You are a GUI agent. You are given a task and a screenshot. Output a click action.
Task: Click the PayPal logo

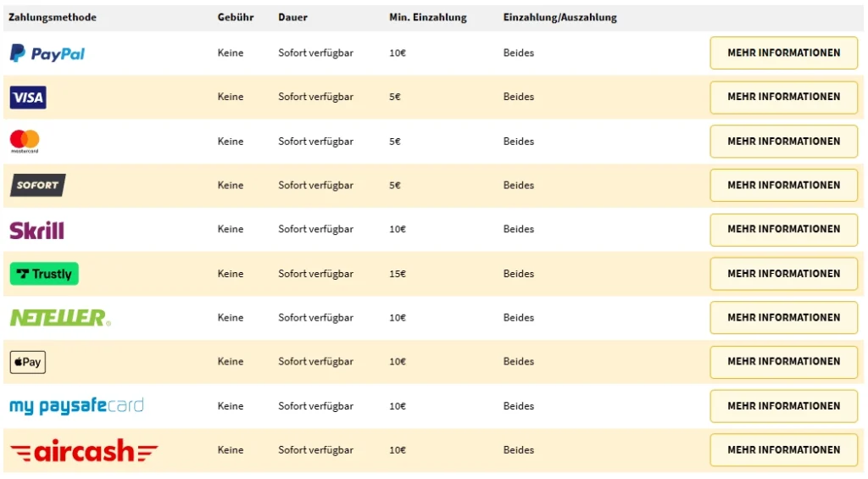click(47, 53)
